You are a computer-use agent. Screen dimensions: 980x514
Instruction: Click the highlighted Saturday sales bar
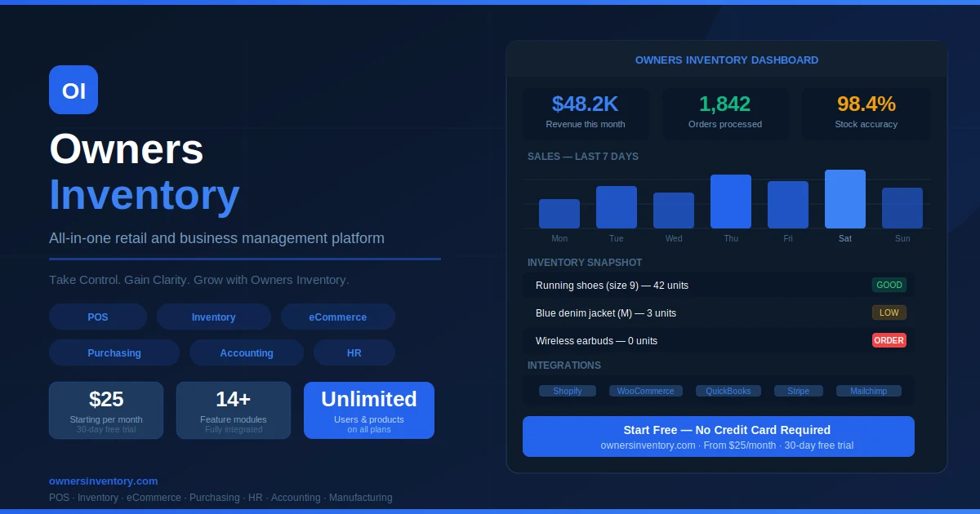(845, 199)
